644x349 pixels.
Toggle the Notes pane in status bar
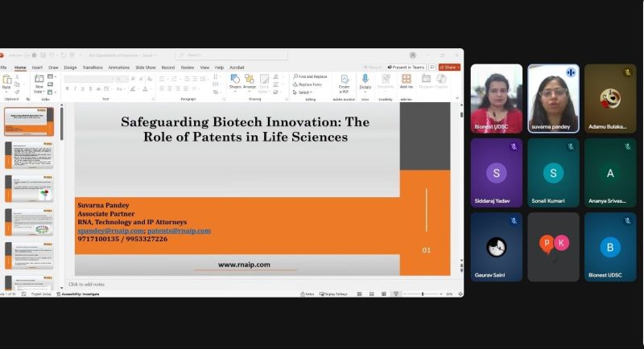(308, 294)
